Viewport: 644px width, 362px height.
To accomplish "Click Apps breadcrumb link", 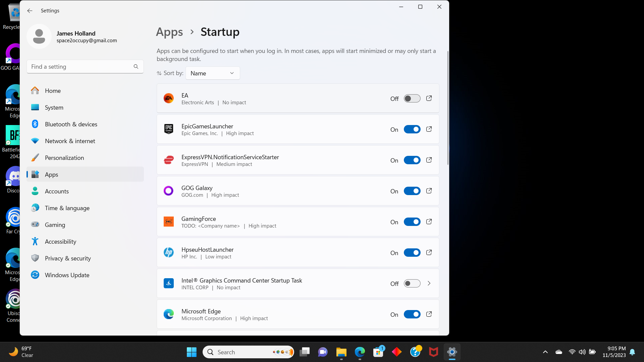I will pos(169,32).
